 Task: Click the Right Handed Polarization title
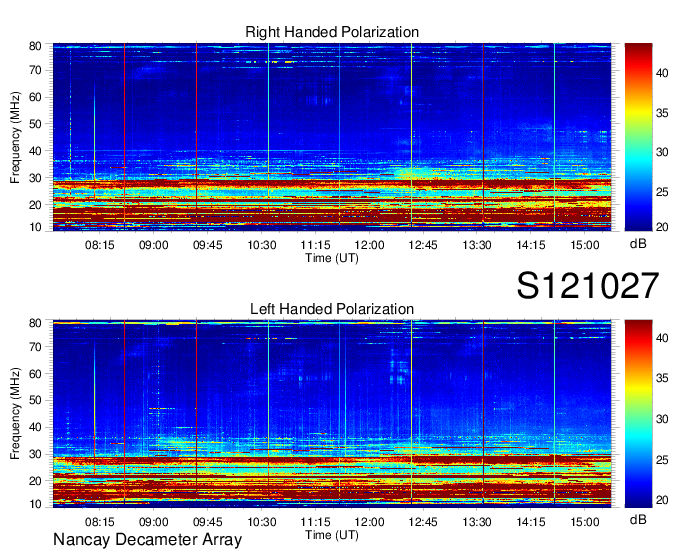[332, 32]
